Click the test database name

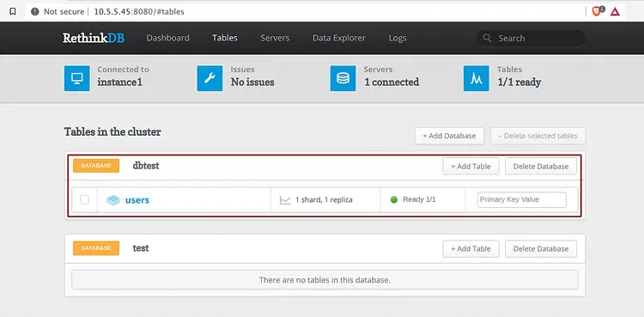tap(141, 248)
